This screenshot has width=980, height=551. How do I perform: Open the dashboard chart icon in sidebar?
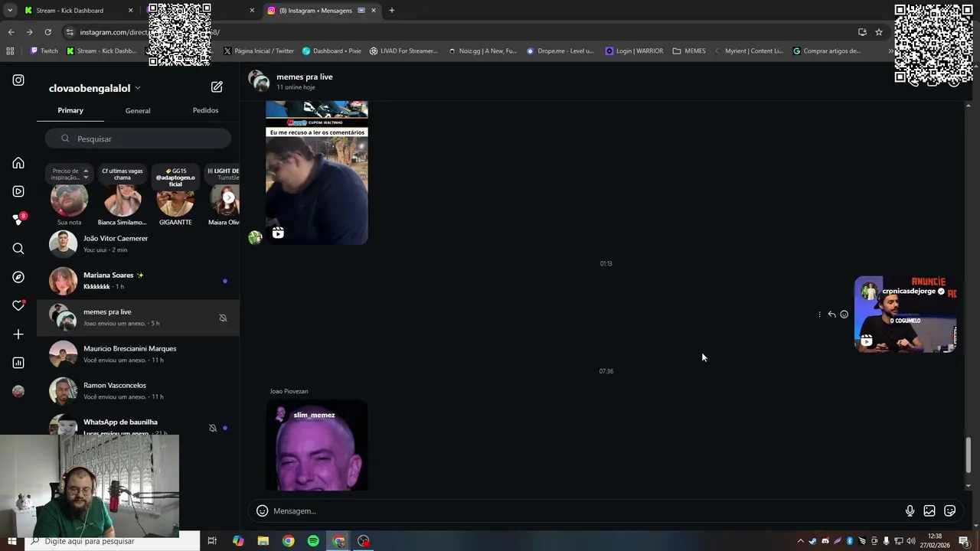coord(18,363)
